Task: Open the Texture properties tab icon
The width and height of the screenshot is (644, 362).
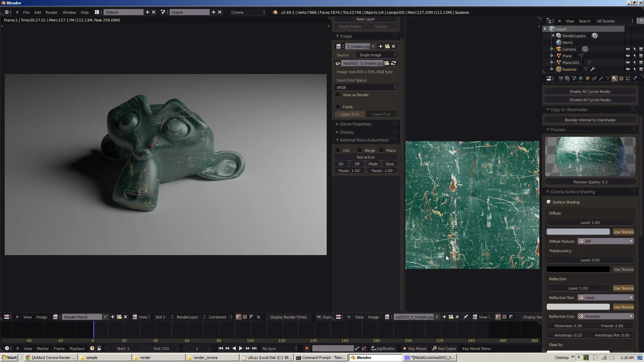Action: tap(621, 78)
